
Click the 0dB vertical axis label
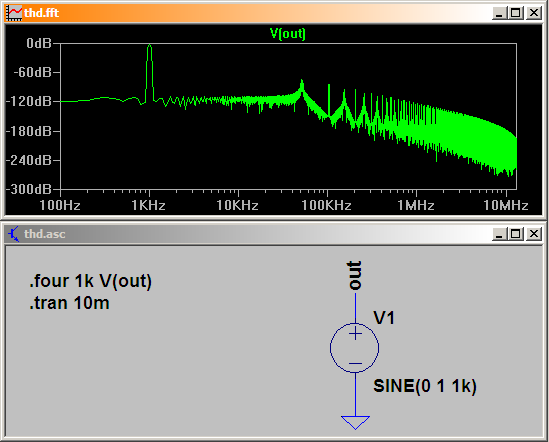(39, 43)
